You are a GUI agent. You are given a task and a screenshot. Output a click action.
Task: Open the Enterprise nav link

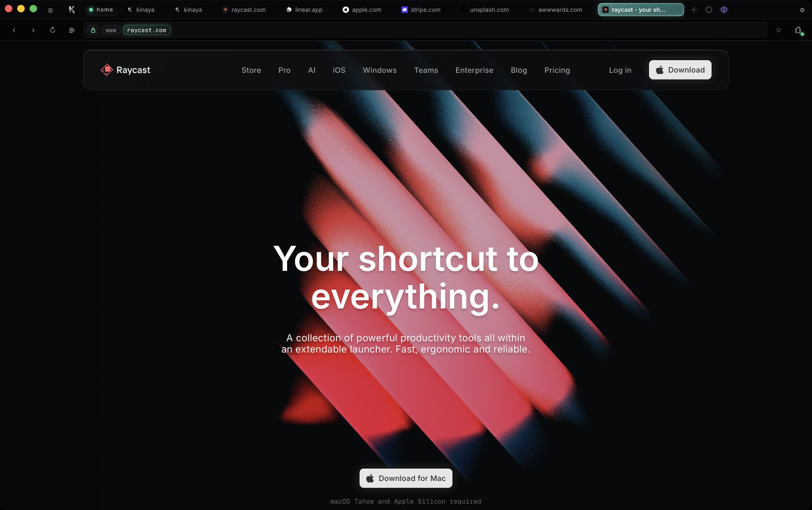tap(474, 70)
